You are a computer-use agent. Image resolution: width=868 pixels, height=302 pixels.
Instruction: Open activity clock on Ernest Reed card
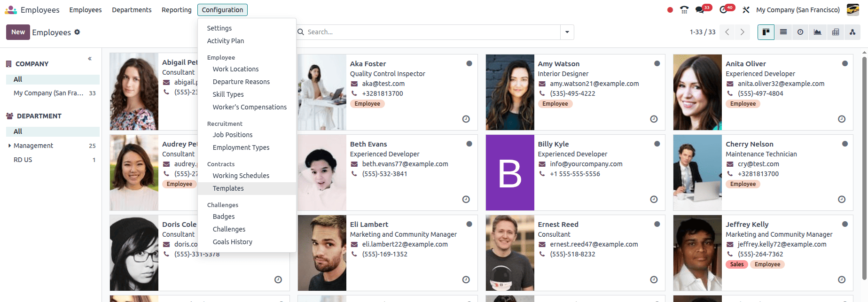(654, 280)
